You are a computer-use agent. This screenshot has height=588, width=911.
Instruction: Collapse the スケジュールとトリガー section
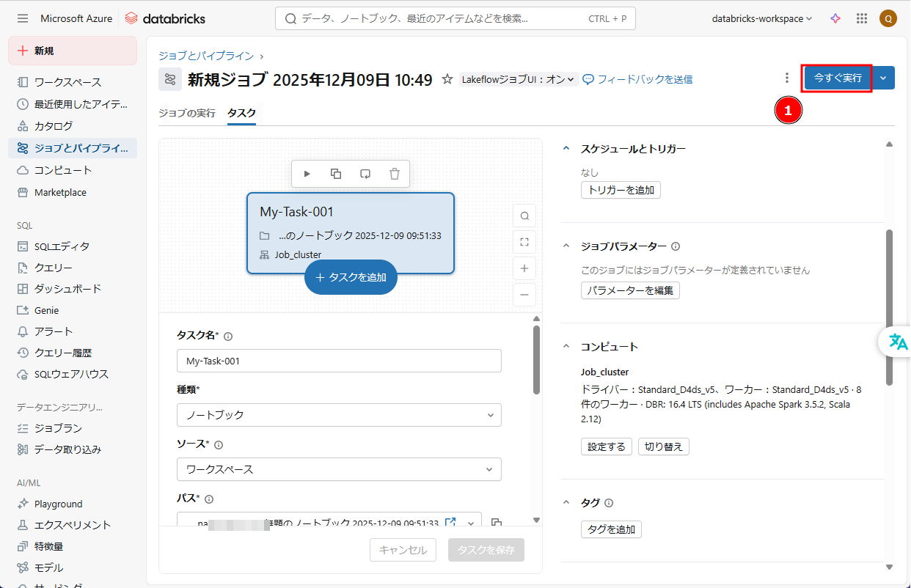point(566,149)
